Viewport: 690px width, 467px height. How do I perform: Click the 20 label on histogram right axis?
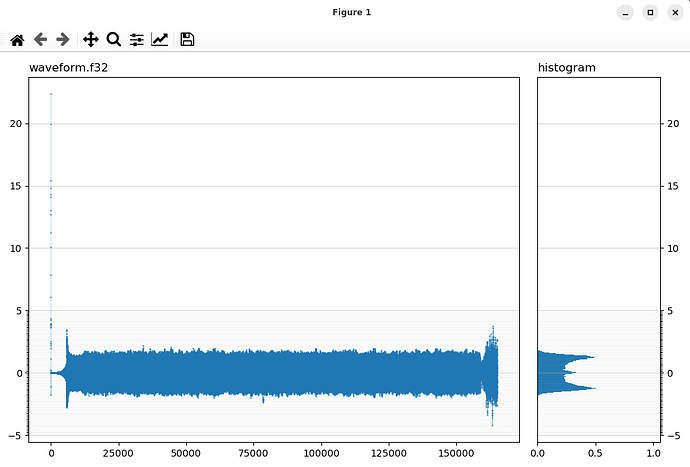click(673, 124)
